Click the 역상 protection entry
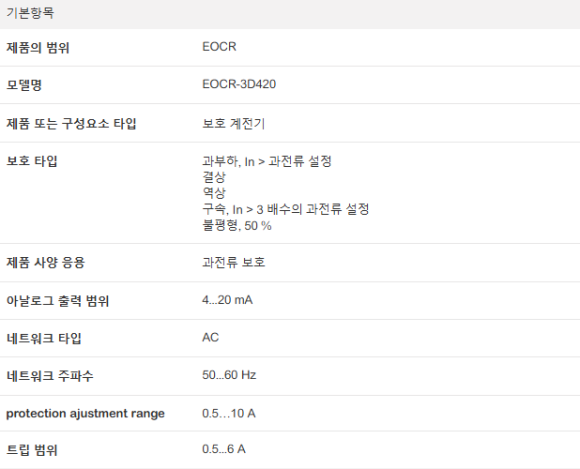This screenshot has height=469, width=580. (x=214, y=193)
